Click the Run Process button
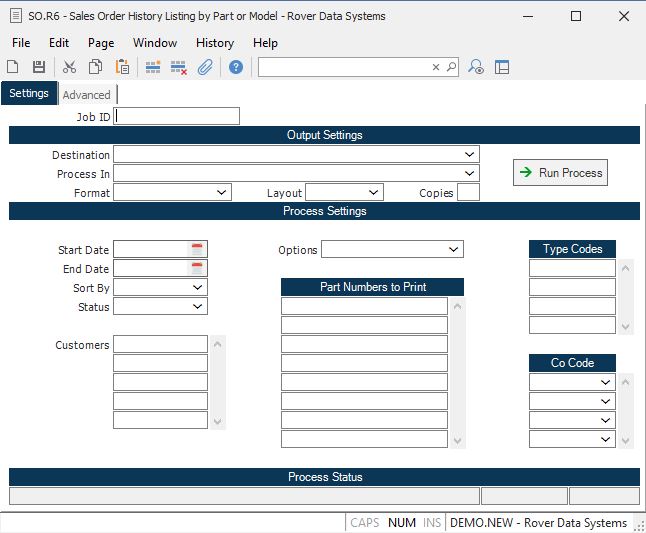646x533 pixels. click(x=560, y=173)
